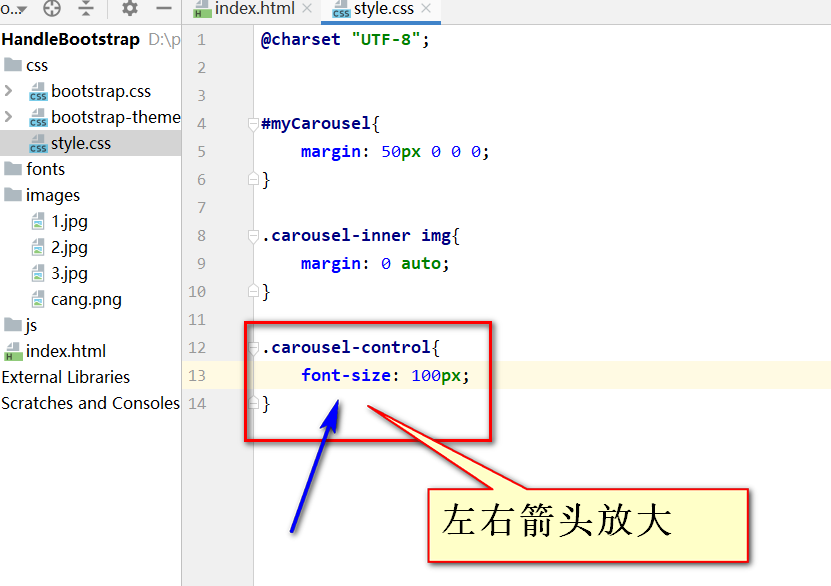Select the fonts folder
Viewport: 831px width, 586px height.
[x=46, y=169]
